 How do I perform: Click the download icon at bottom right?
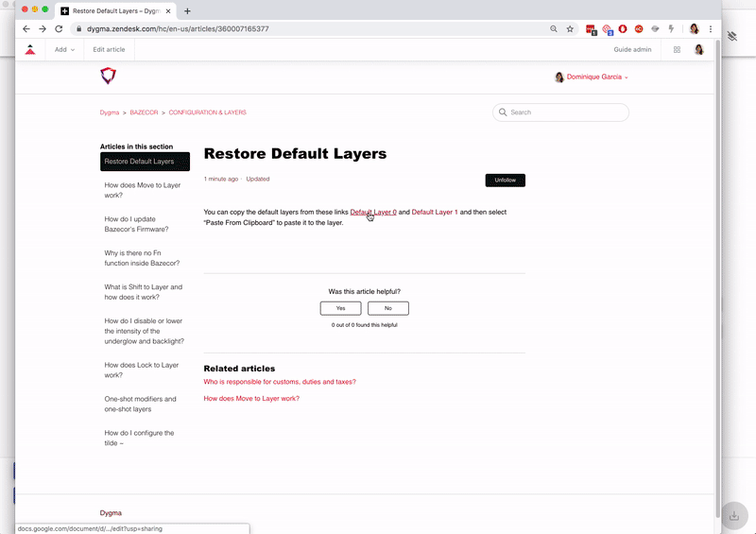[734, 516]
